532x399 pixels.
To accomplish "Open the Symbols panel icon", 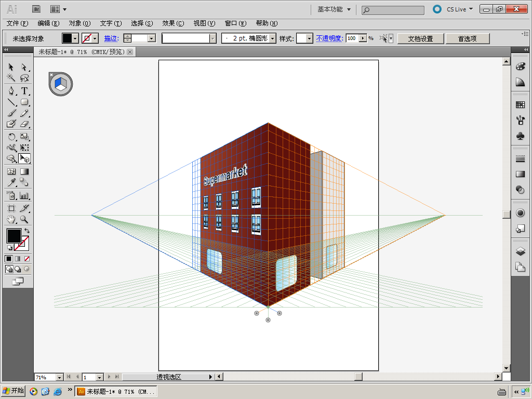I will click(520, 136).
